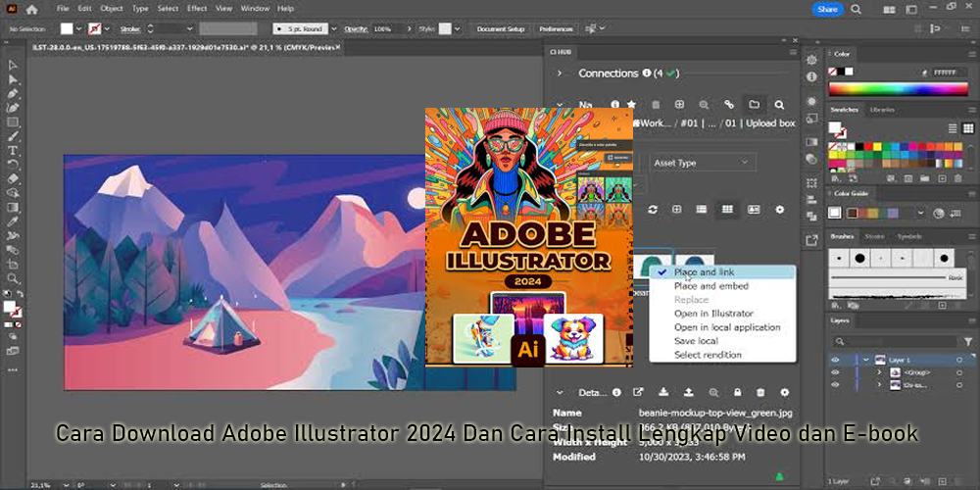This screenshot has width=980, height=490.
Task: Click the search icon beside Share
Action: pyautogui.click(x=857, y=10)
